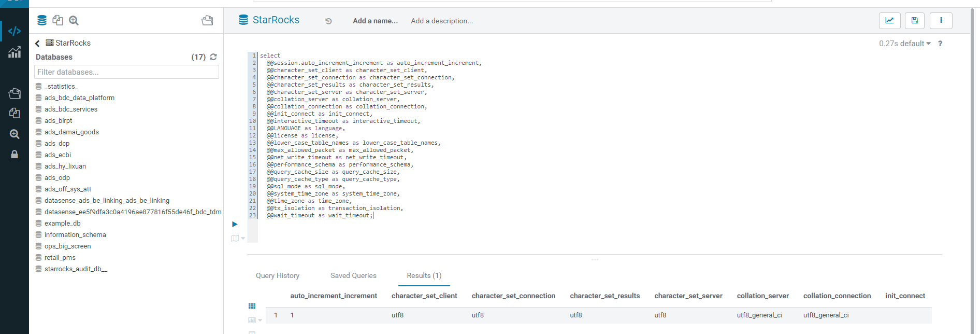Click Add a description... text
980x334 pixels.
pos(442,21)
